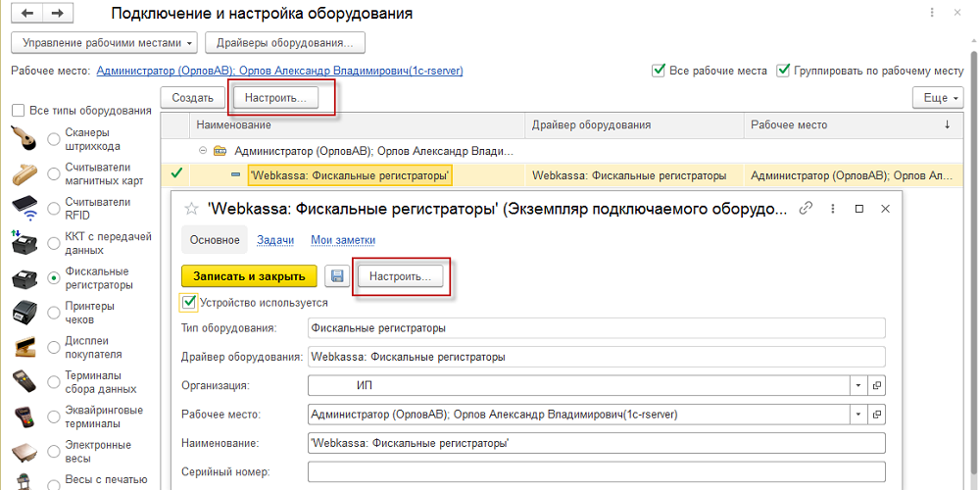Open the three-dot menu of the Webkassa form
The height and width of the screenshot is (490, 980).
[833, 208]
